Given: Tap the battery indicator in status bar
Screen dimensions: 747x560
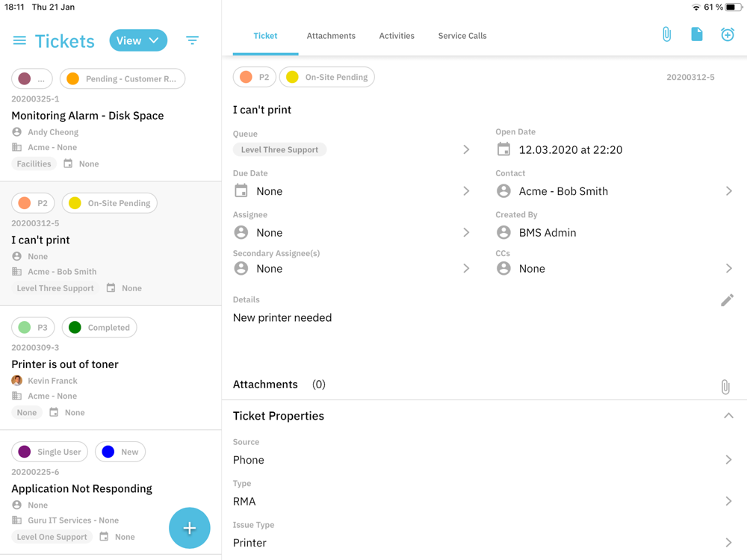Looking at the screenshot, I should (x=734, y=7).
